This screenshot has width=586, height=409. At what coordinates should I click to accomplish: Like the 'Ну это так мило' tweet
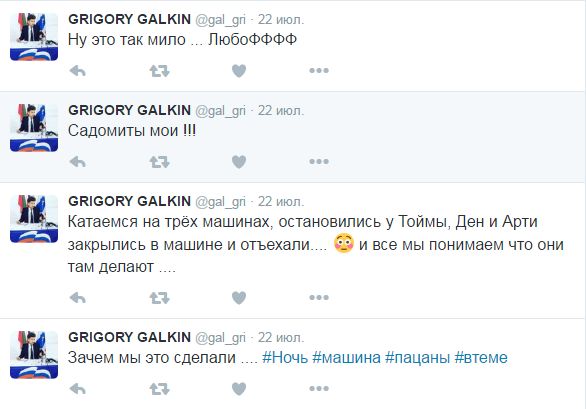[x=239, y=71]
